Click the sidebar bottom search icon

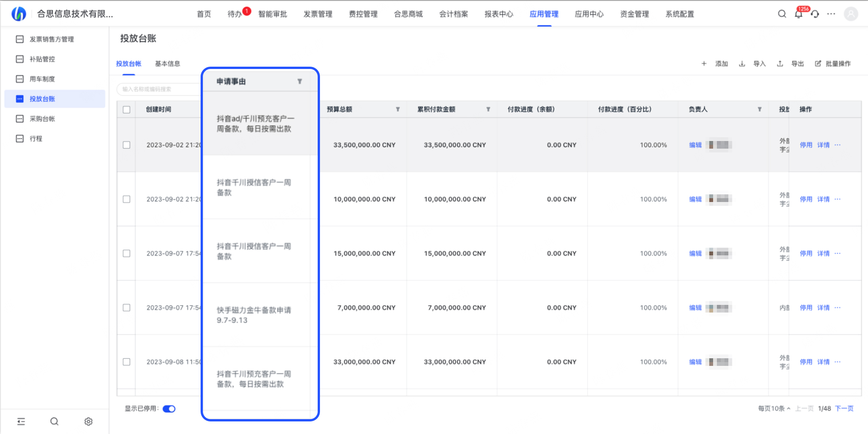55,421
